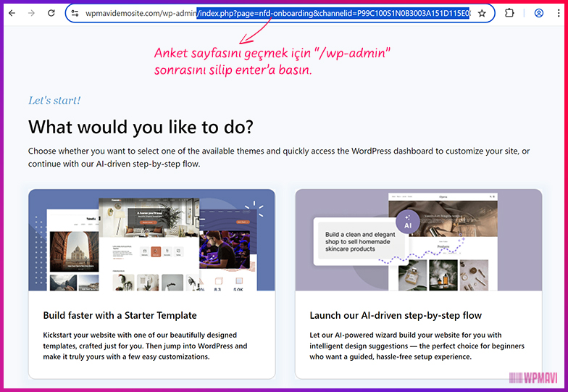Open the browser extensions puzzle icon

tap(509, 13)
